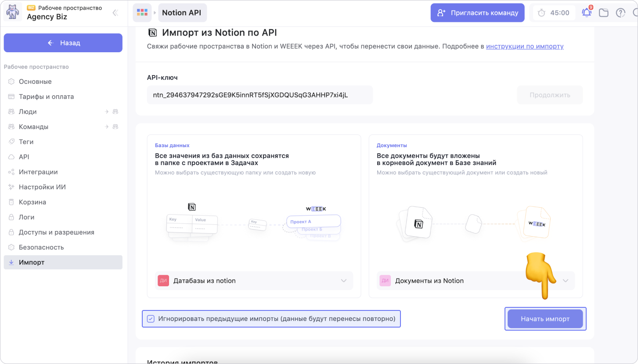Open the Тарифы и оплата section

tap(46, 97)
